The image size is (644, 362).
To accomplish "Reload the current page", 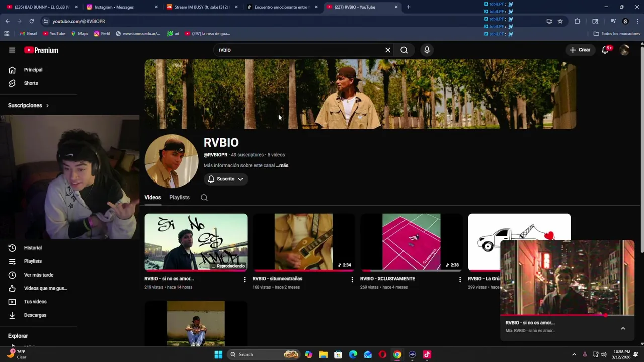I will tap(31, 21).
